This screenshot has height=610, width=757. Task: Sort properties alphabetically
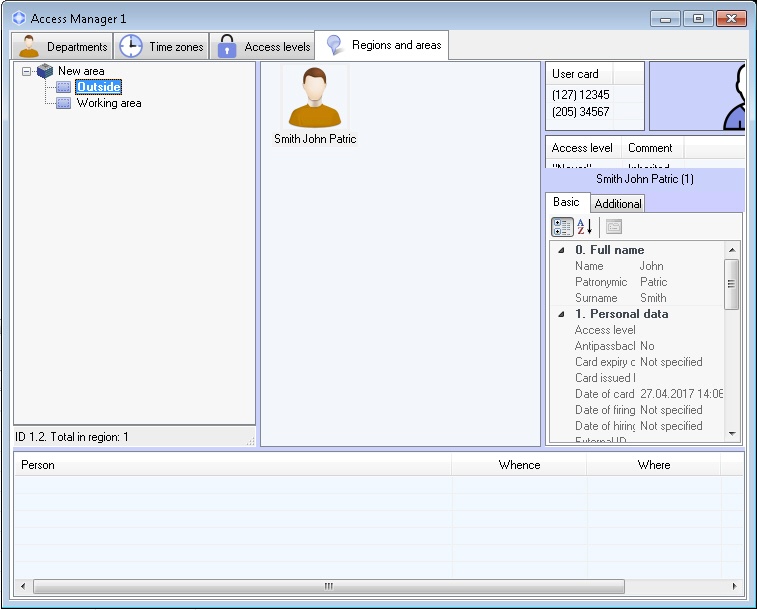pos(585,227)
